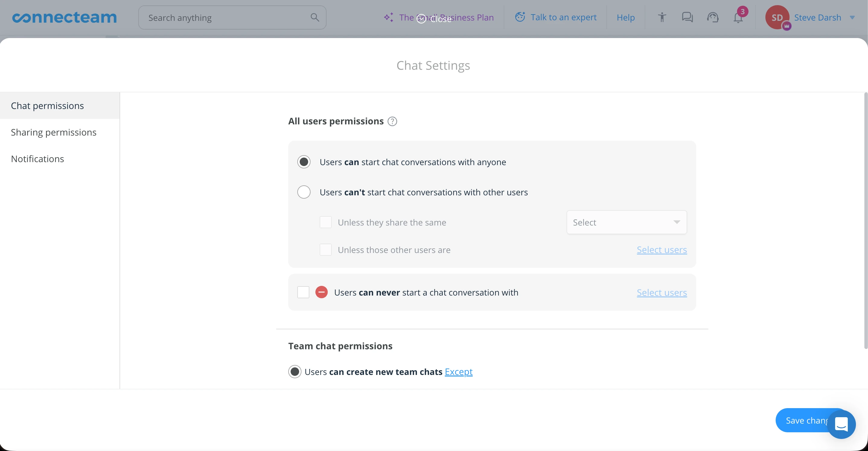Viewport: 868px width, 451px height.
Task: Click Select users link for other users
Action: [662, 250]
